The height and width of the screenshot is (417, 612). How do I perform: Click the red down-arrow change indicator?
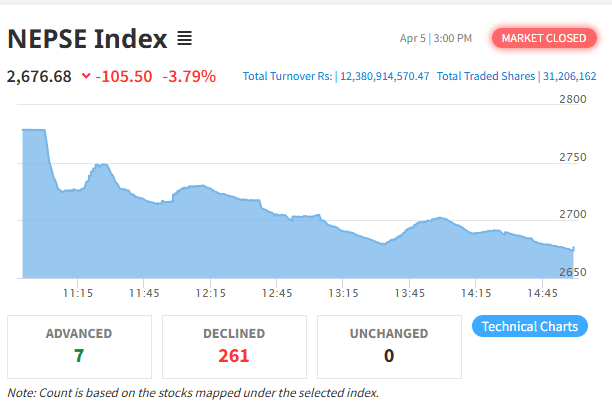point(86,76)
